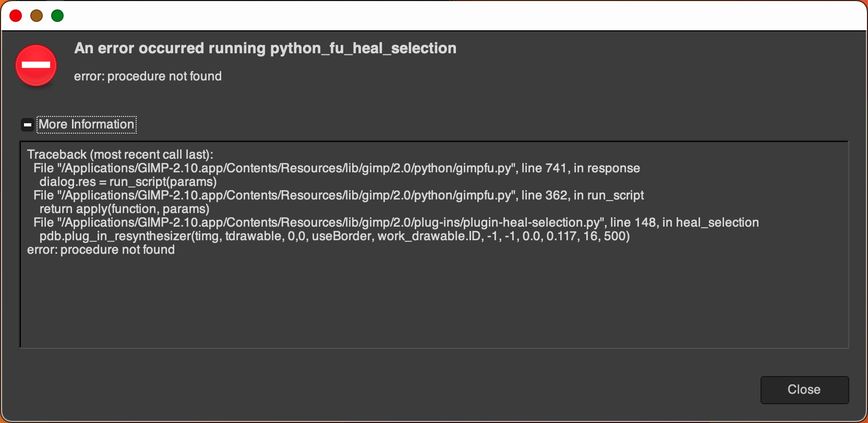Minimize the dialog with the yellow window button

pyautogui.click(x=37, y=16)
